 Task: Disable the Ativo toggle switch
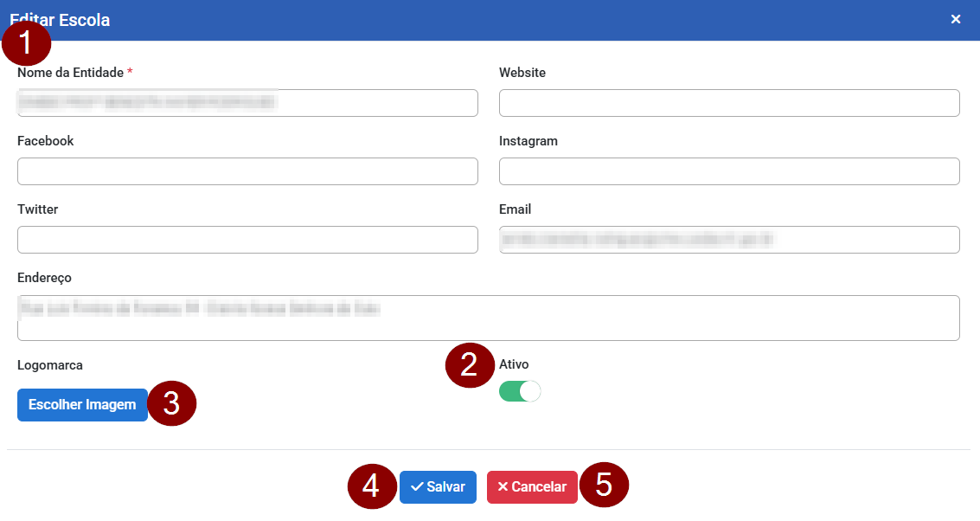pyautogui.click(x=520, y=392)
